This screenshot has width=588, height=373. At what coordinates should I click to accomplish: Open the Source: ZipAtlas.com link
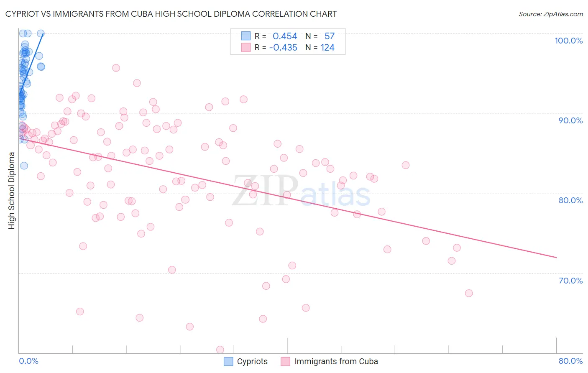(551, 14)
